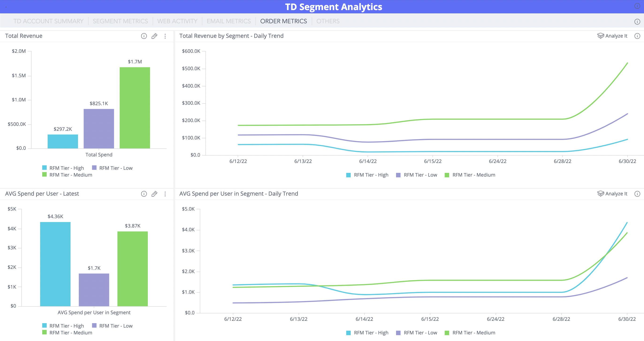Open three-dot menu on Total Revenue widget

pos(165,36)
